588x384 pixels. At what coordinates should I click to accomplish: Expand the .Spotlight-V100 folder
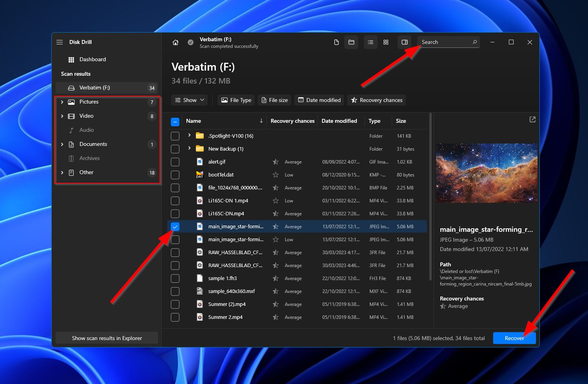click(189, 135)
